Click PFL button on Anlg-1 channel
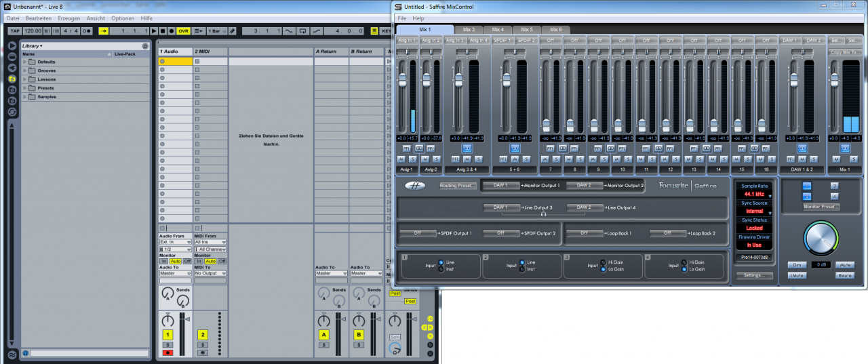This screenshot has height=364, width=868. pos(407,148)
